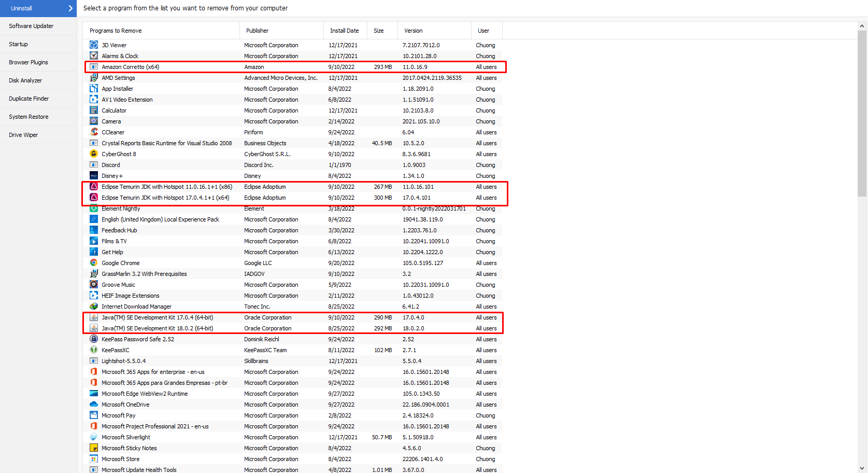Click the scrollbar down arrow
Viewport: 868px width, 473px height.
(x=862, y=468)
